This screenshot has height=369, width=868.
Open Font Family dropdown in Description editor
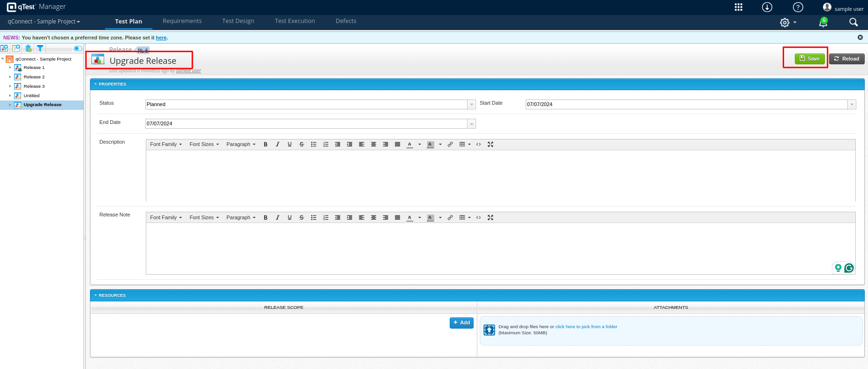pos(166,145)
